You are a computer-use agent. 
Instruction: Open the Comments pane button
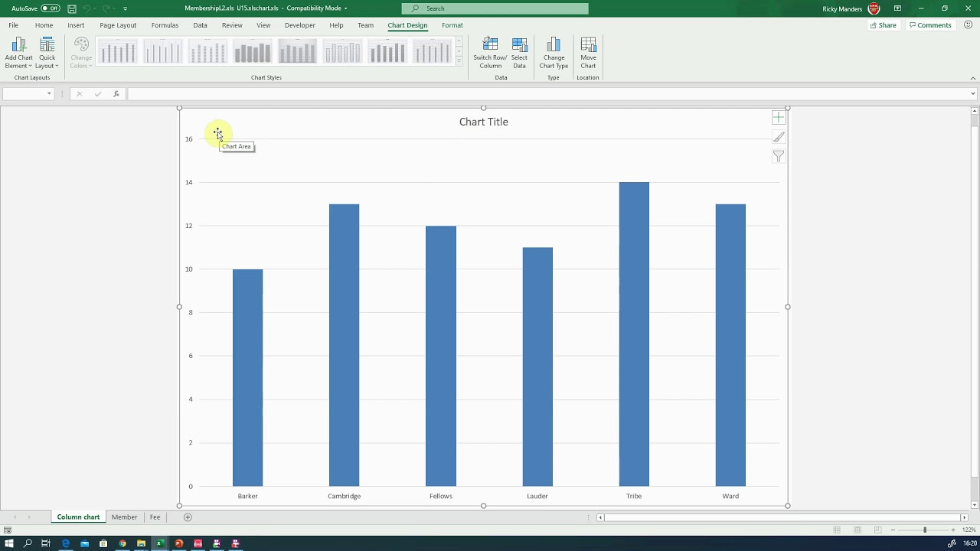tap(930, 25)
